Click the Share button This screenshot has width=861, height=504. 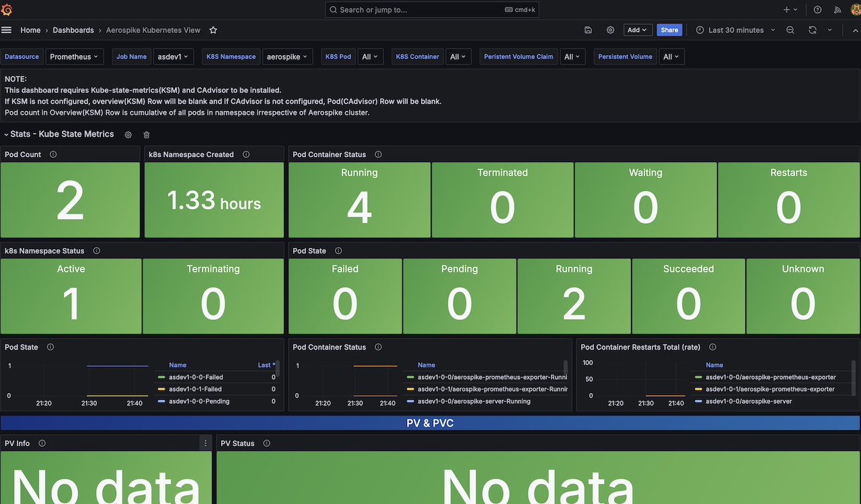coord(669,30)
